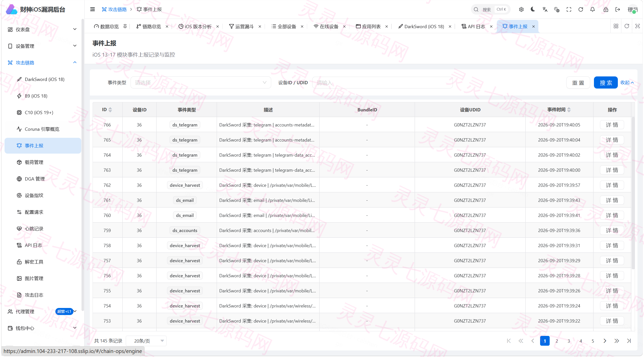Expand the 钱包中心 sidebar menu

(x=42, y=328)
